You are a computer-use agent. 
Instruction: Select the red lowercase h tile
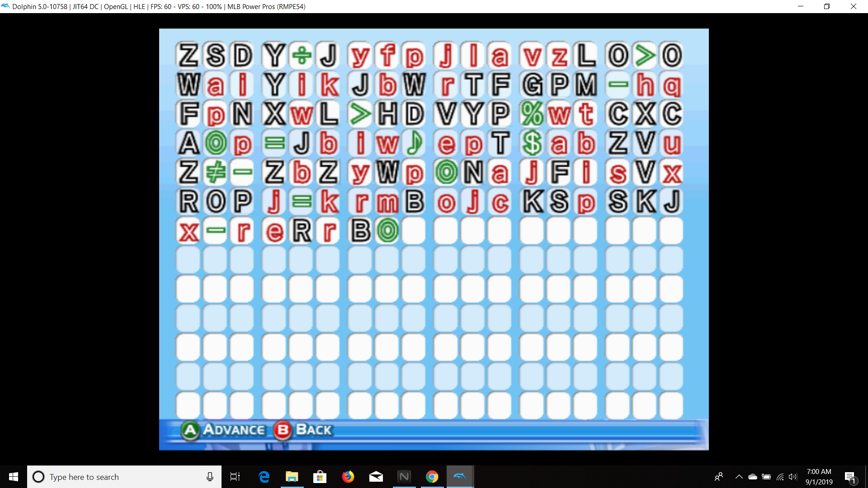[645, 84]
